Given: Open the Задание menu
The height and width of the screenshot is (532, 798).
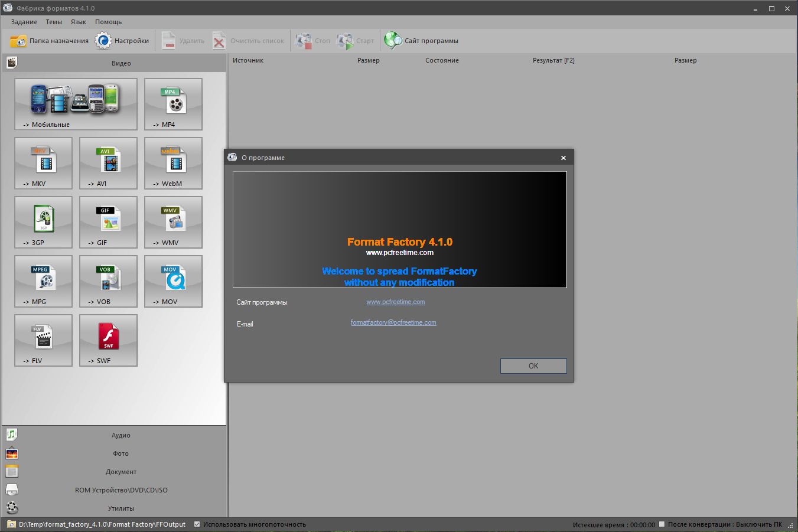Looking at the screenshot, I should [24, 22].
